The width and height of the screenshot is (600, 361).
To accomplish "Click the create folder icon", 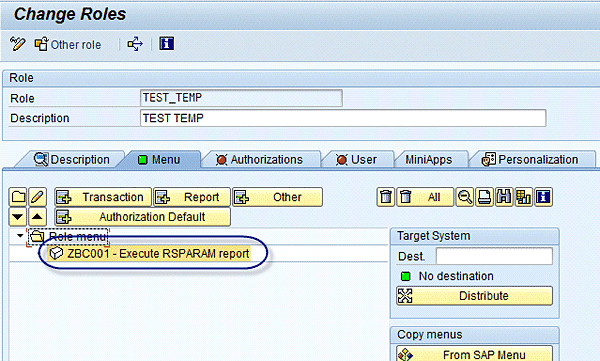I will tap(18, 197).
